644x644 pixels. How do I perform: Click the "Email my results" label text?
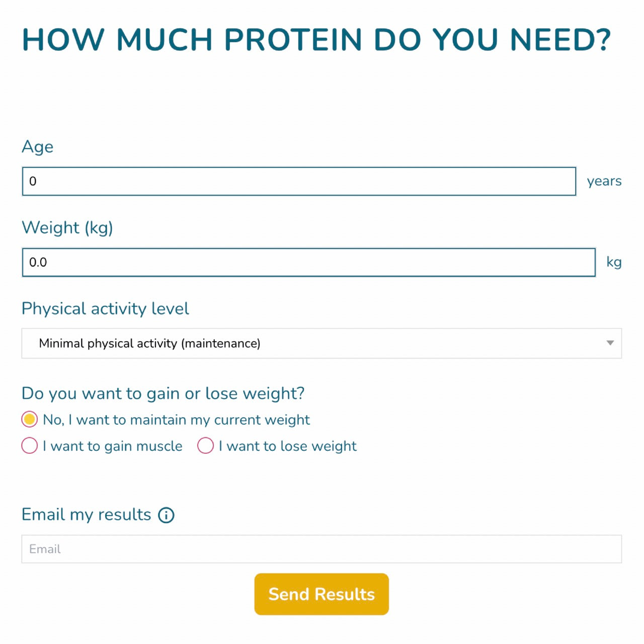[x=87, y=515]
